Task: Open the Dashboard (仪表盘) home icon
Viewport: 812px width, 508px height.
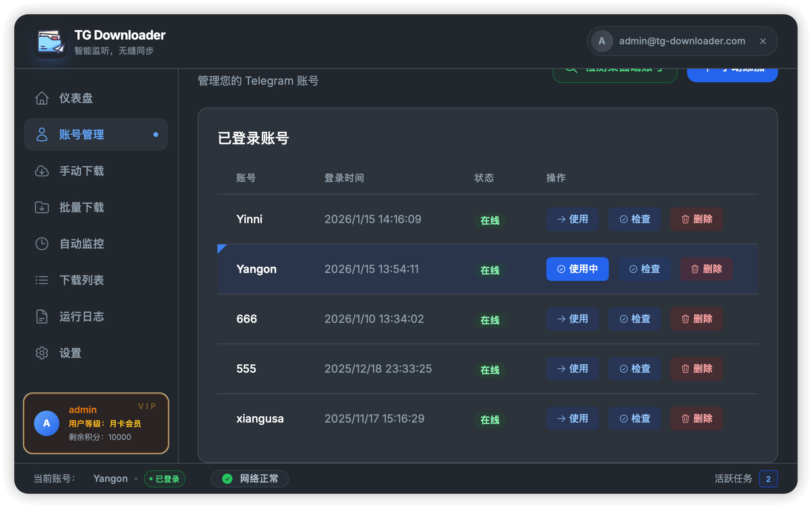Action: click(42, 98)
